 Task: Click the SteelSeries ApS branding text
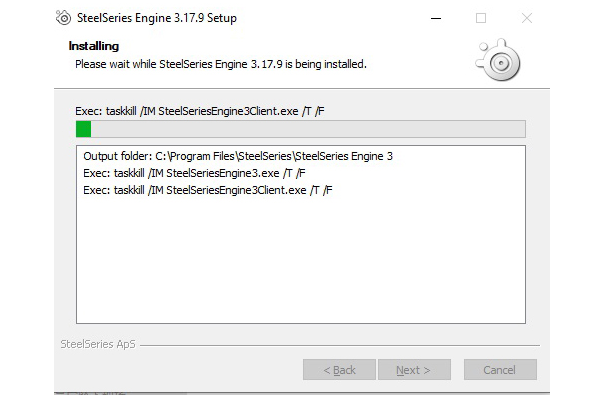(98, 344)
